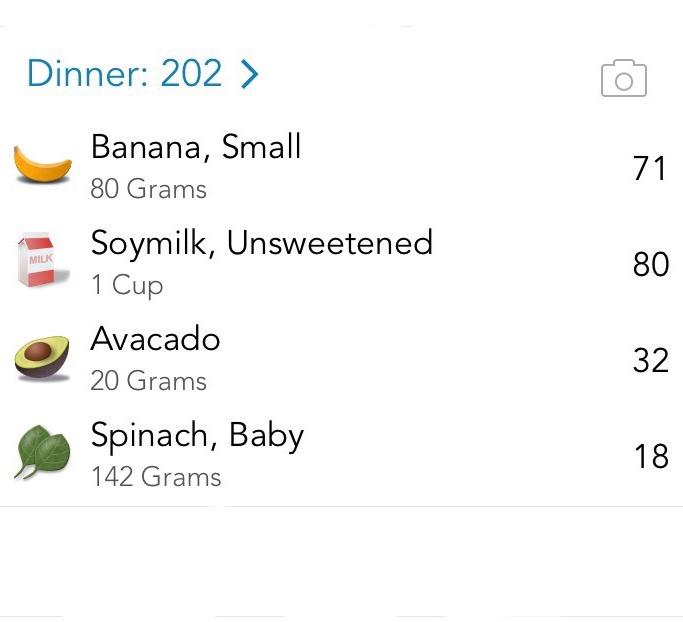Viewport: 683px width, 622px height.
Task: Click the banana calorie value 71
Action: click(x=650, y=168)
